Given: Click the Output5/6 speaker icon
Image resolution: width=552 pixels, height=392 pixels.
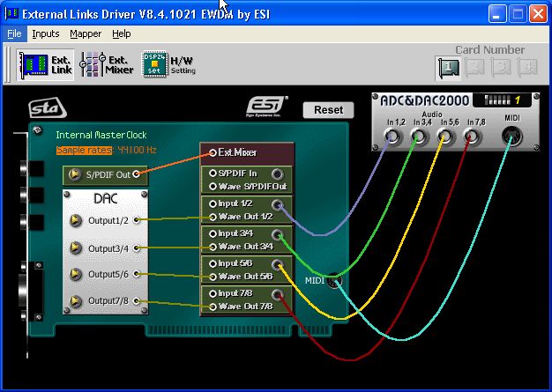Looking at the screenshot, I should (75, 274).
